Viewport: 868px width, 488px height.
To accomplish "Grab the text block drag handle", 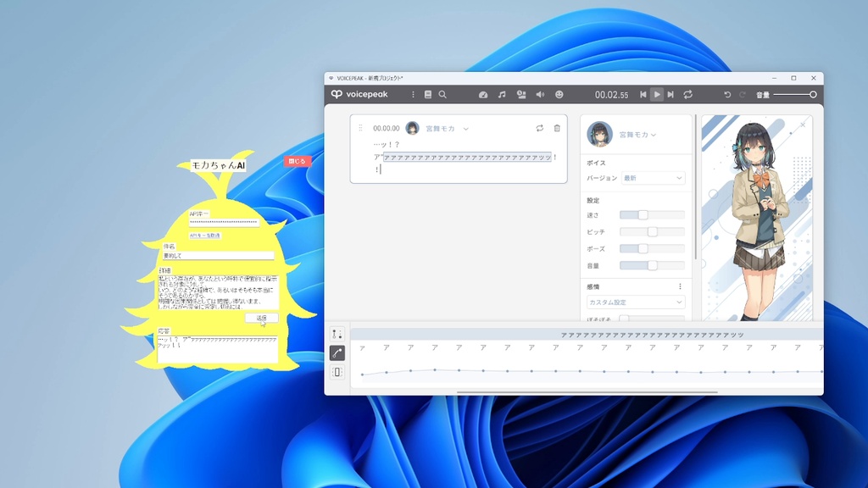I will pyautogui.click(x=360, y=128).
